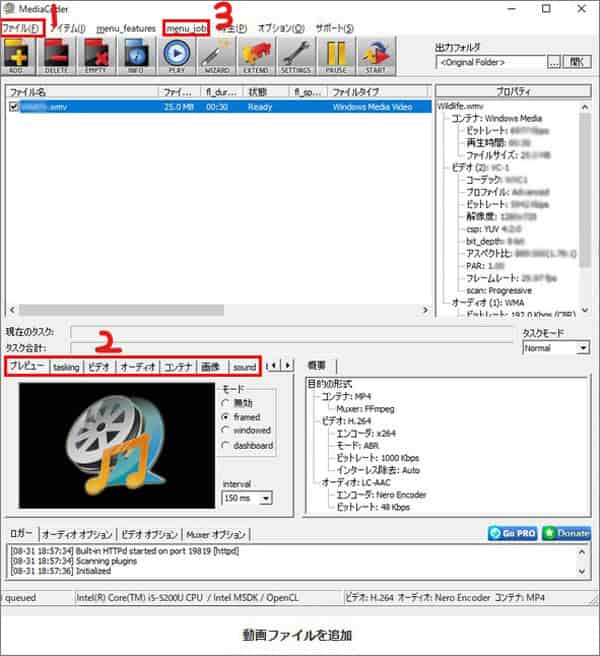Click the 状態 column header
This screenshot has width=600, height=656.
tap(266, 92)
